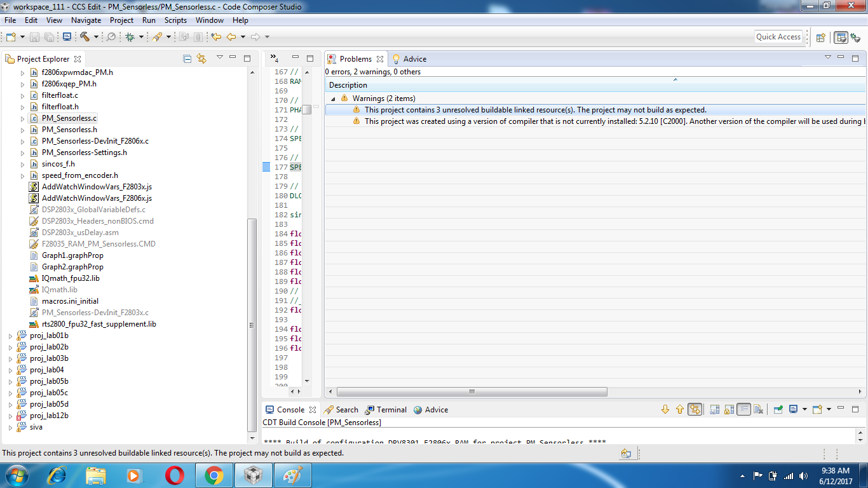Open Internet Explorer from the taskbar

57,475
